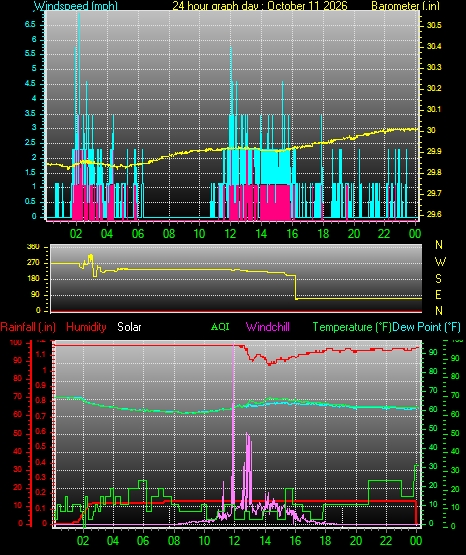The image size is (466, 555).
Task: Click the 29.7 barometer axis value
Action: click(434, 193)
